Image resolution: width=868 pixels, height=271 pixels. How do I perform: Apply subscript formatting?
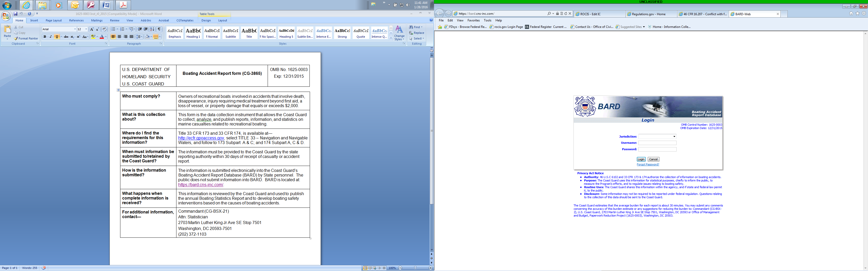(x=72, y=37)
